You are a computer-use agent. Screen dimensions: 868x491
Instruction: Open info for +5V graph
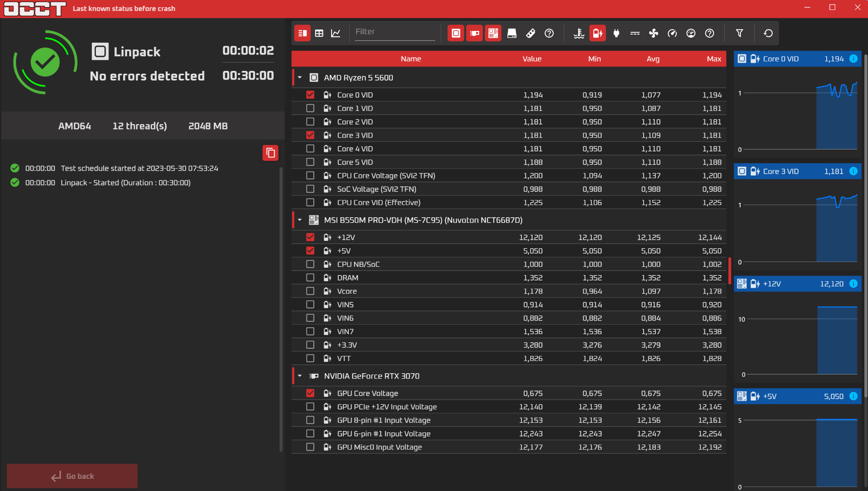853,396
